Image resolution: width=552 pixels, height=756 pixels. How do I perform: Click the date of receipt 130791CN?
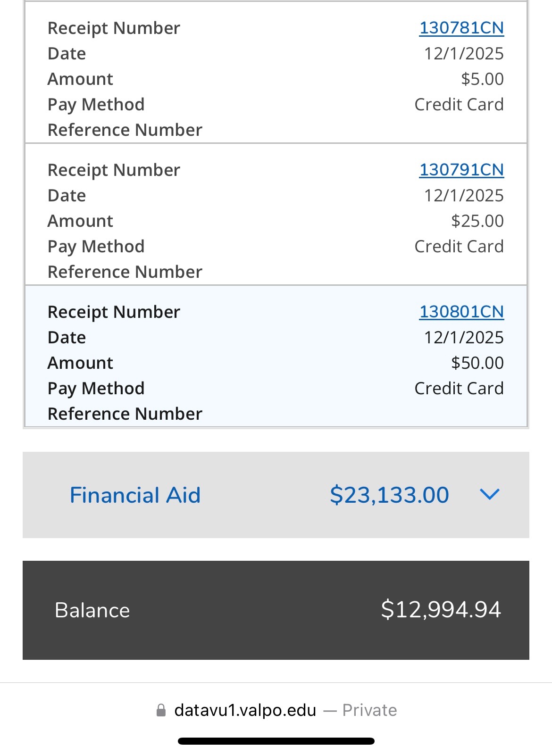(x=463, y=195)
